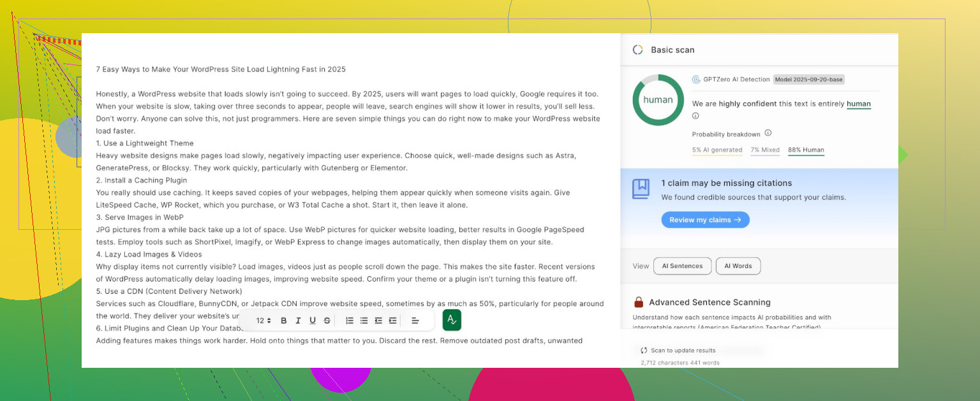Click the info icon beside Probability breakdown
Image resolution: width=980 pixels, height=401 pixels.
[768, 133]
